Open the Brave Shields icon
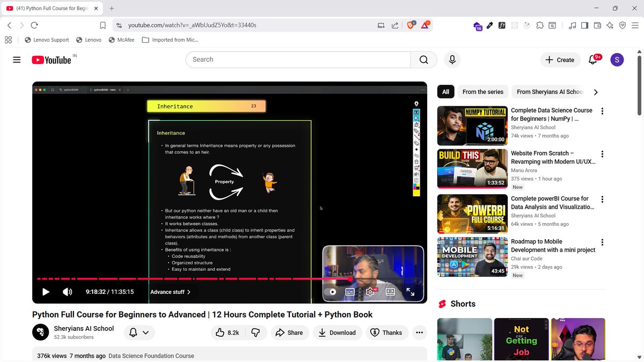Image resolution: width=644 pixels, height=362 pixels. [411, 25]
